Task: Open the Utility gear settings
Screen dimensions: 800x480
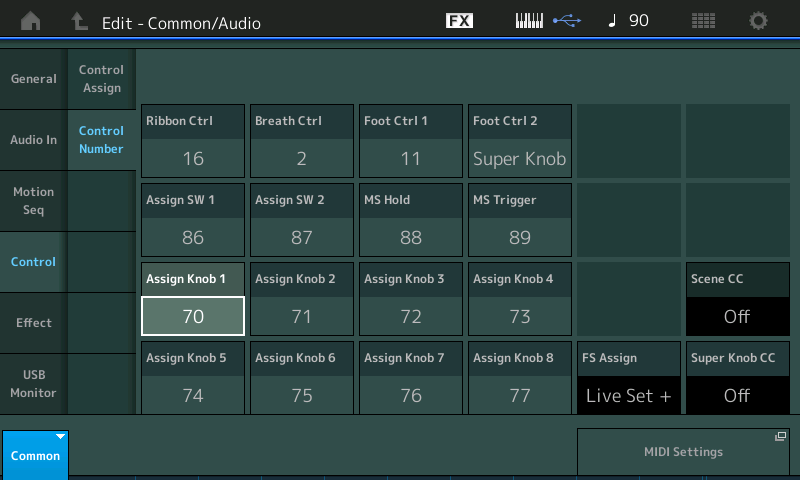Action: pos(759,21)
